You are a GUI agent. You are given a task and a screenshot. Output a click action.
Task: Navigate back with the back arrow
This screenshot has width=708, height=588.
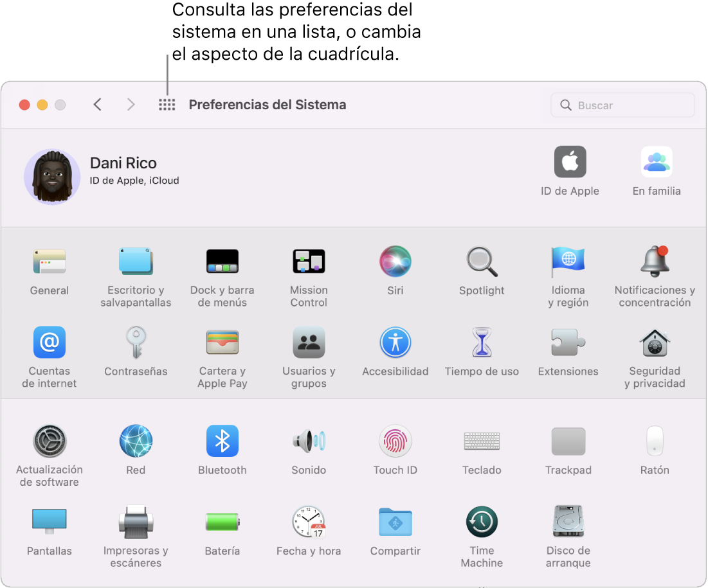97,104
